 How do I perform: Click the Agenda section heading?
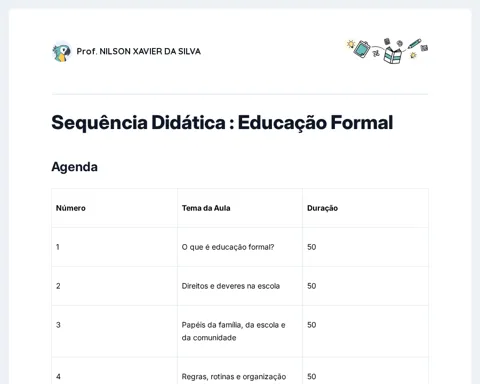coord(74,167)
